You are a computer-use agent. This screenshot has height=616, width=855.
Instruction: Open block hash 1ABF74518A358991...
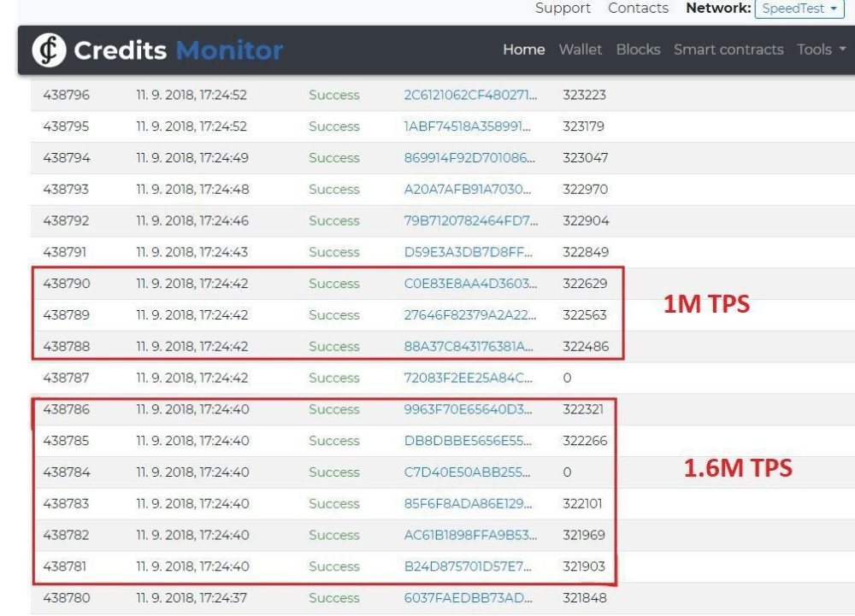point(468,126)
